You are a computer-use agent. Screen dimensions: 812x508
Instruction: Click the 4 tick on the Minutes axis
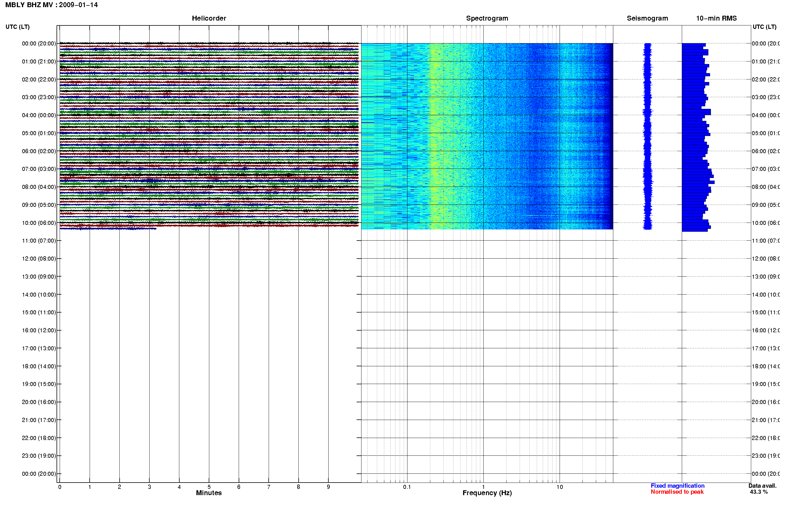coord(179,487)
